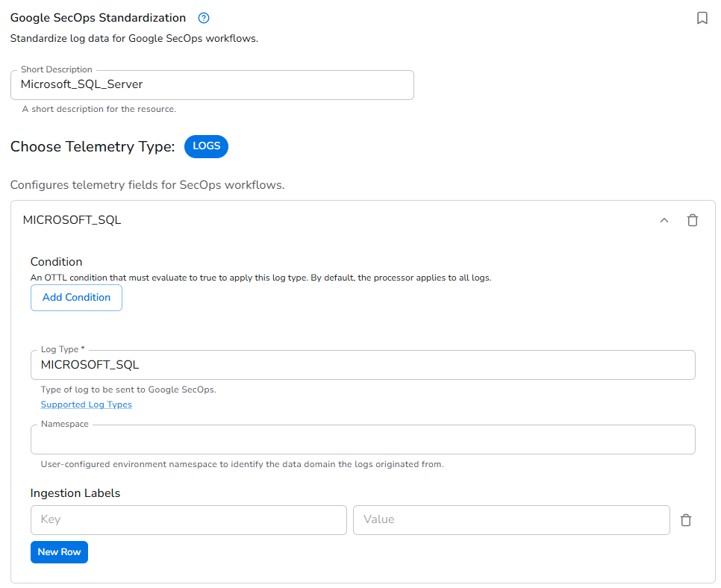Click 'A short description for the resource.' hint
The width and height of the screenshot is (721, 588).
click(99, 109)
